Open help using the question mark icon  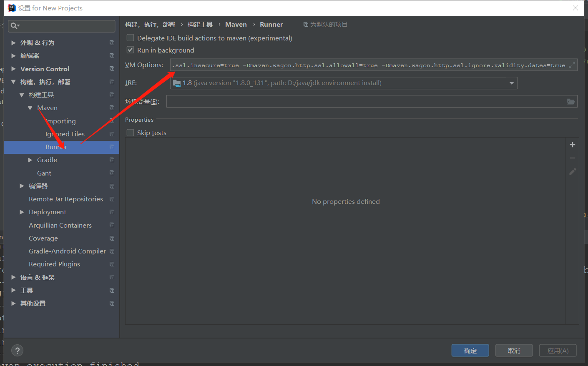pos(17,350)
